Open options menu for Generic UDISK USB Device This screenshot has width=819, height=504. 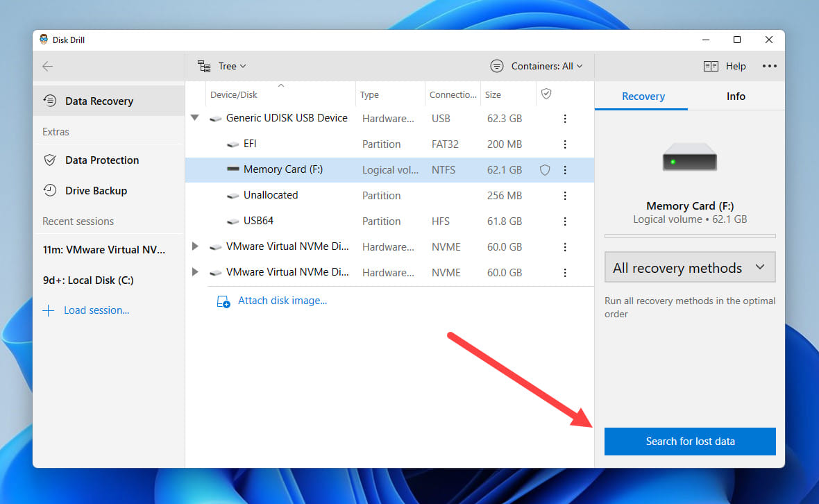tap(565, 119)
